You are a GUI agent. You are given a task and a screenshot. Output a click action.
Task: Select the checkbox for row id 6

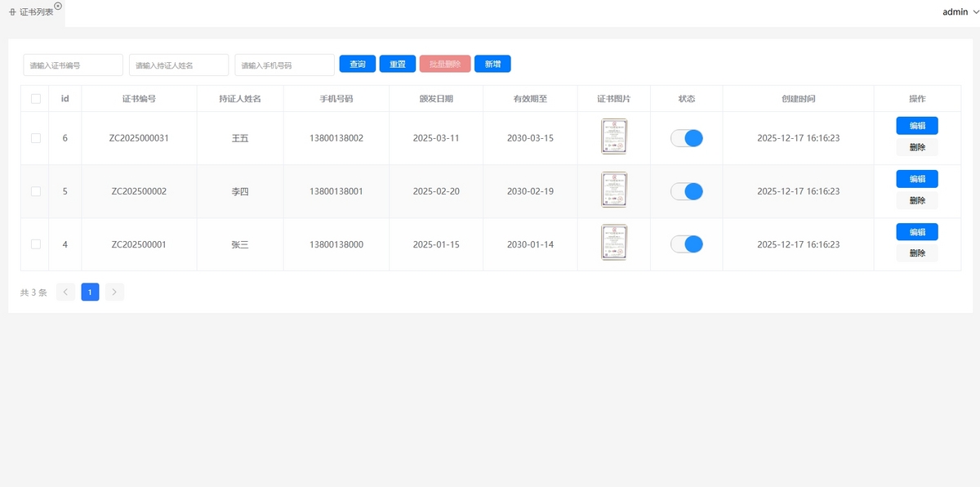coord(35,138)
